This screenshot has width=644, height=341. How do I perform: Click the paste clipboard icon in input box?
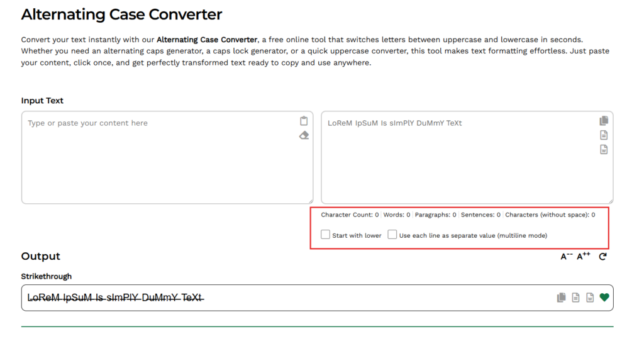(304, 121)
